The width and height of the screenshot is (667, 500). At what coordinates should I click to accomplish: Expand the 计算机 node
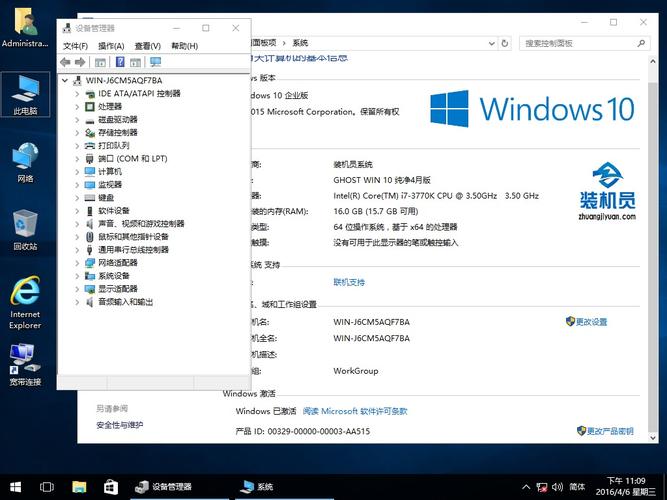77,172
